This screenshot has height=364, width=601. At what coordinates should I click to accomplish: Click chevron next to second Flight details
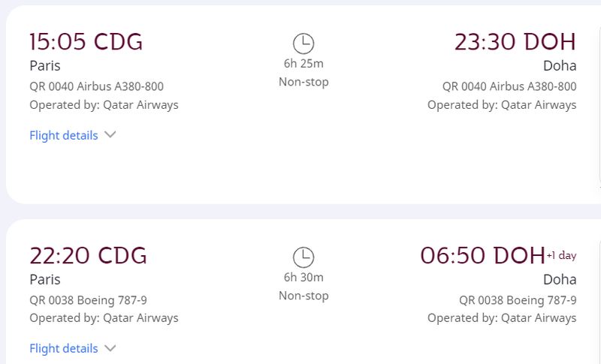[110, 348]
